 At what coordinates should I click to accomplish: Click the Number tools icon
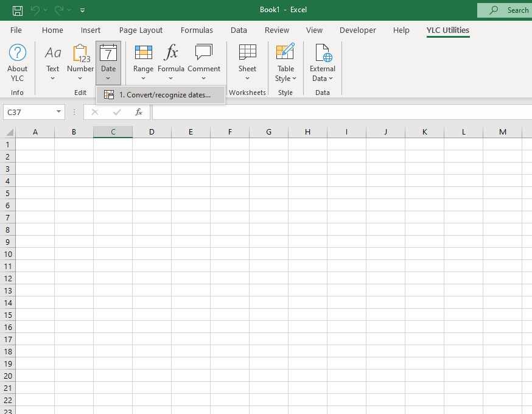(x=80, y=53)
